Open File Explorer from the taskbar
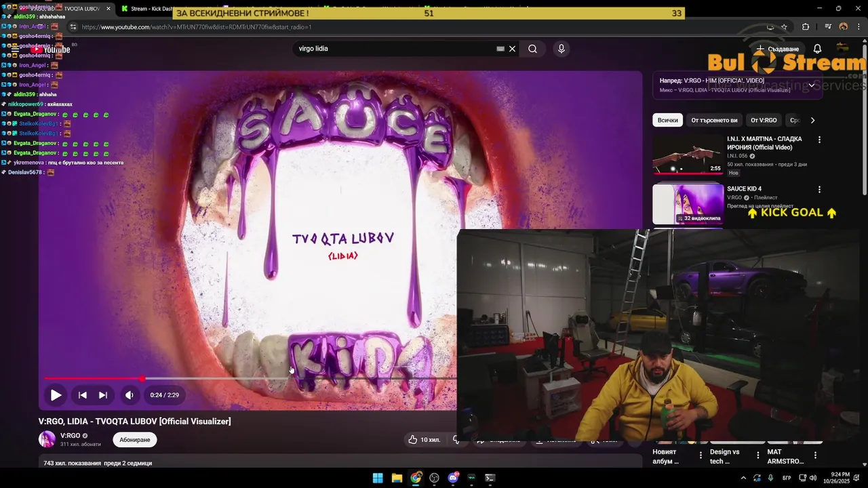868x488 pixels. pyautogui.click(x=397, y=478)
